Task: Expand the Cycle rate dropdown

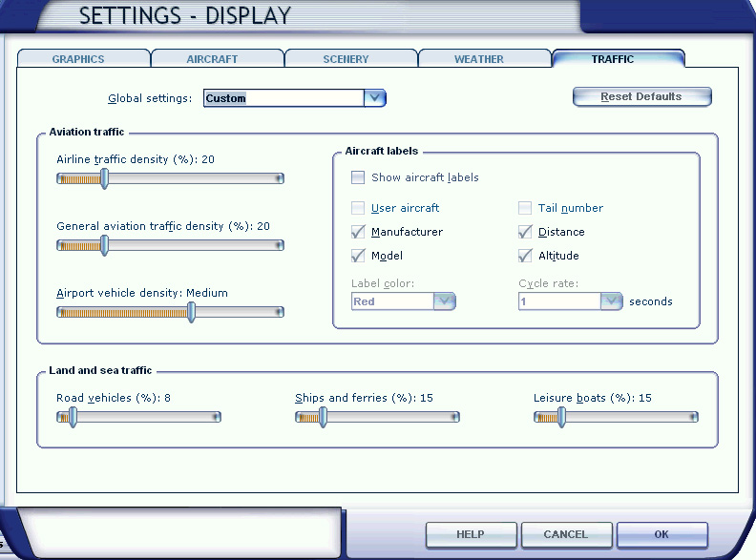Action: coord(612,301)
